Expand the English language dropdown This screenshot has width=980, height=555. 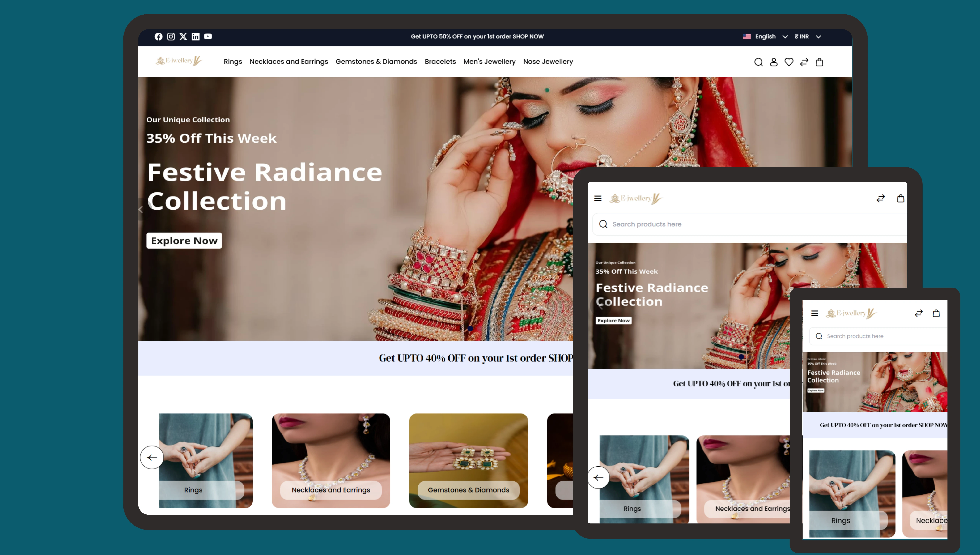click(766, 37)
